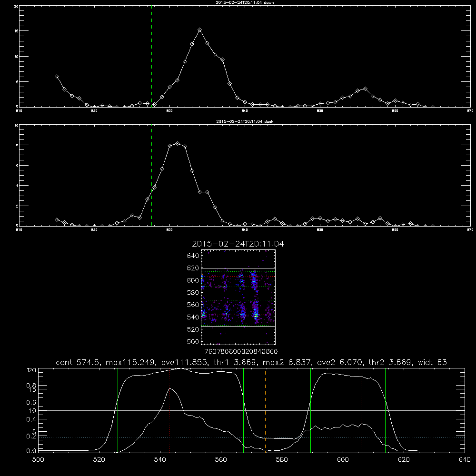The image size is (476, 476).
Task: Click the x-axis label 830 of dawn plot
Action: tap(169, 111)
